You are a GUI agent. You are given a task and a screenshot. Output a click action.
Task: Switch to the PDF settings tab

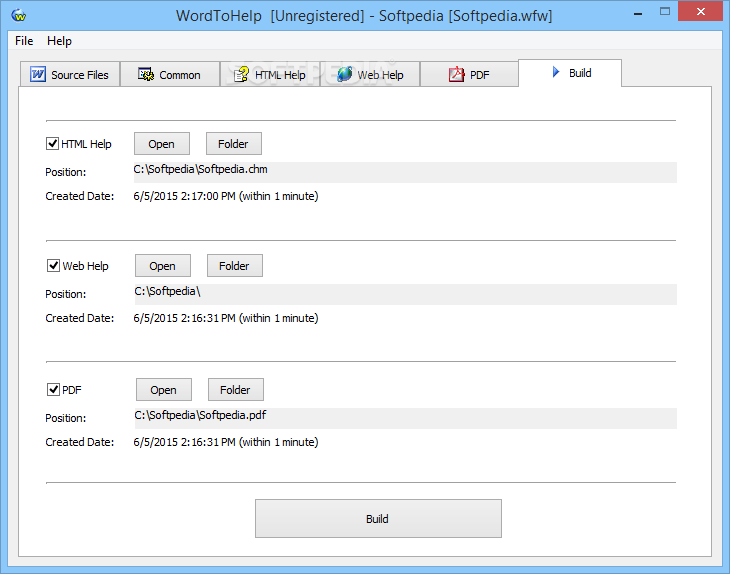point(469,74)
